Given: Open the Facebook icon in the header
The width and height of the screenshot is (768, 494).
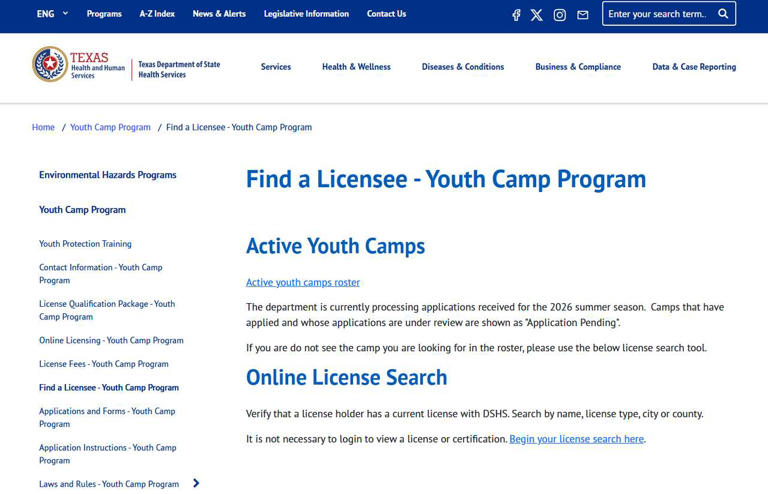Looking at the screenshot, I should tap(516, 15).
